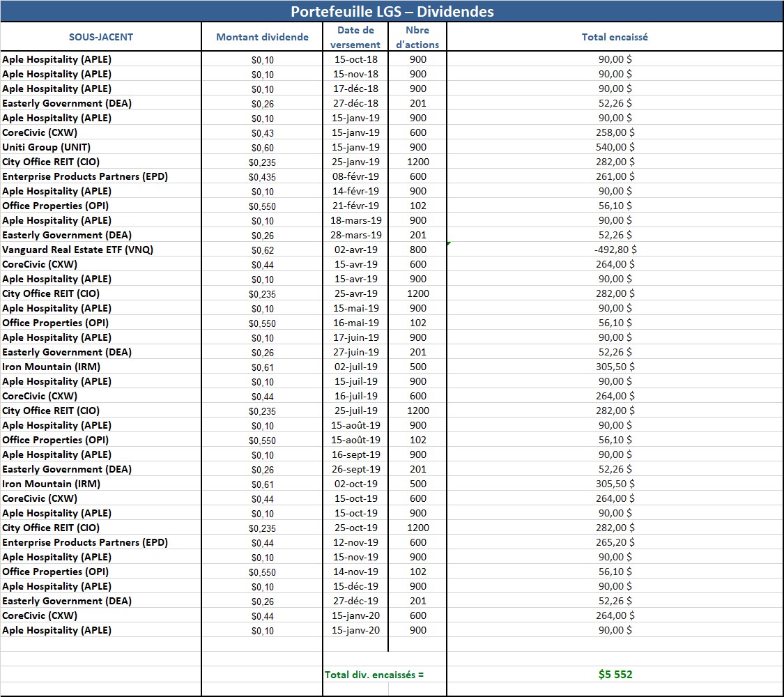Click the Portefeuille LGS – Dividendes title
The image size is (784, 697).
pos(392,11)
